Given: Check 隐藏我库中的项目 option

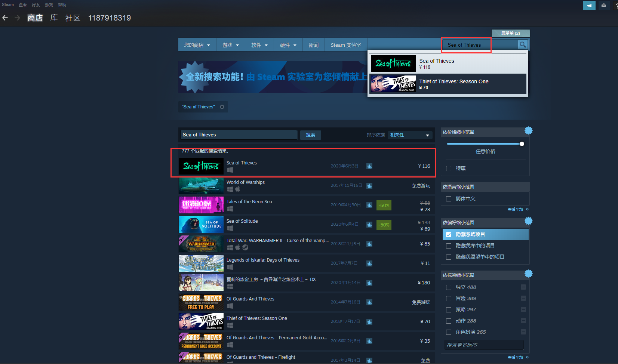Looking at the screenshot, I should (449, 246).
